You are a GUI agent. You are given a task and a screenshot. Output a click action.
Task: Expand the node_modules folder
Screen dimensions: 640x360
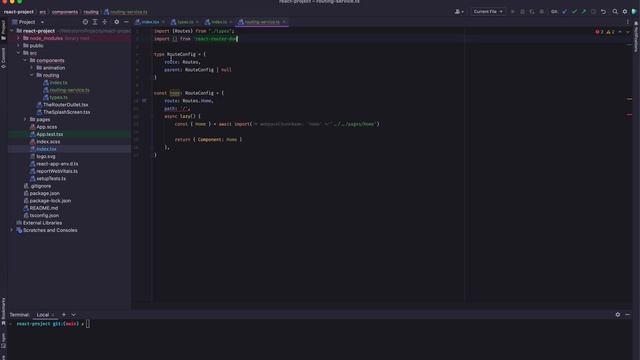[x=18, y=38]
